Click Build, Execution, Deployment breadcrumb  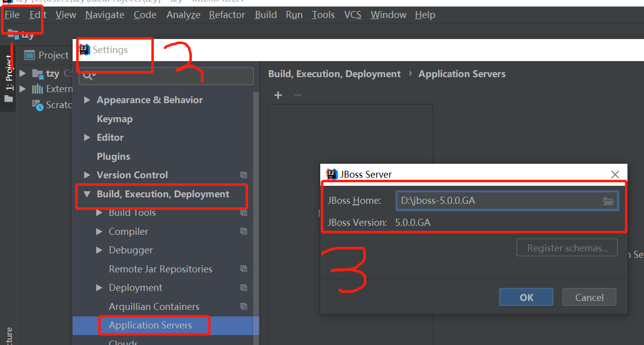pyautogui.click(x=334, y=74)
